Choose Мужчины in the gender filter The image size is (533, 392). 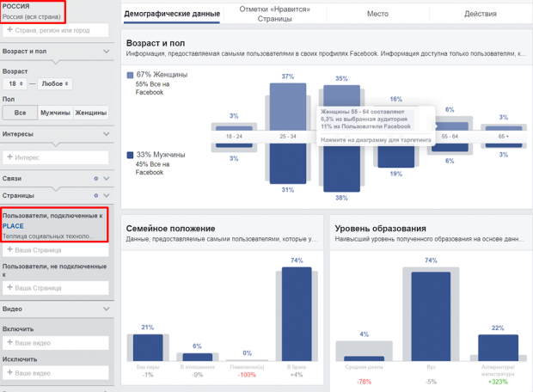(55, 113)
